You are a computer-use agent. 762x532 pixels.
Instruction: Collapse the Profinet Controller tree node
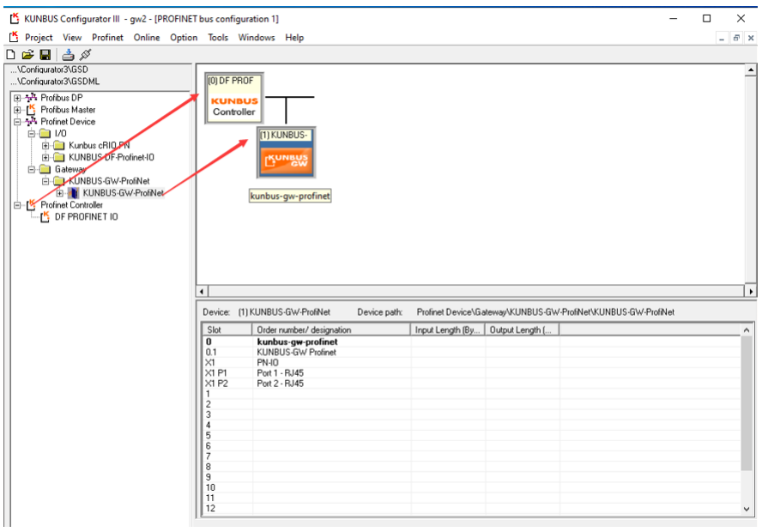click(17, 205)
